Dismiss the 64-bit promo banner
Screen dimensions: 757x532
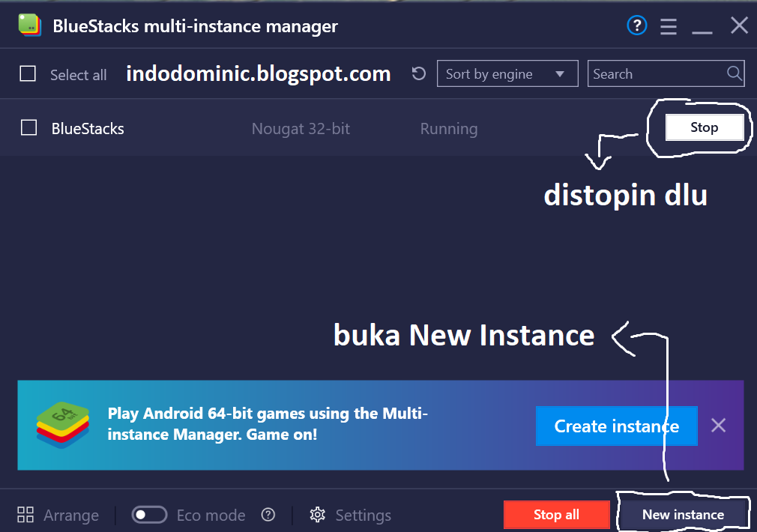pyautogui.click(x=718, y=426)
